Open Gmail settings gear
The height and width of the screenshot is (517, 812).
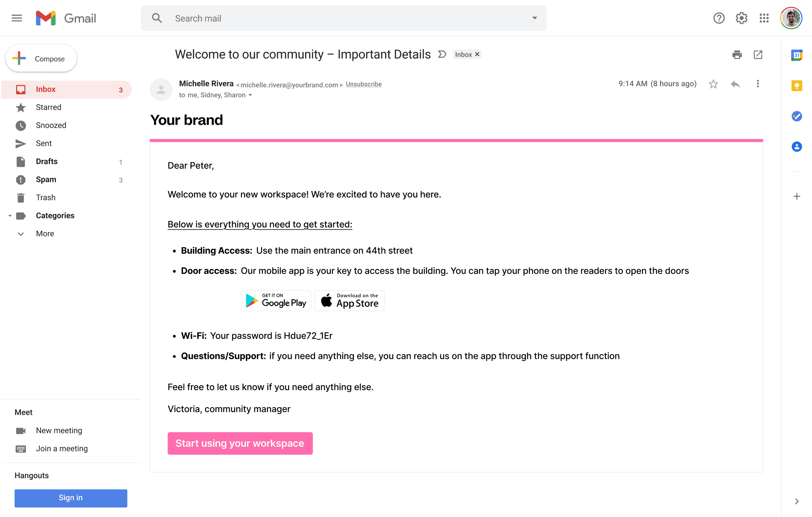tap(741, 18)
